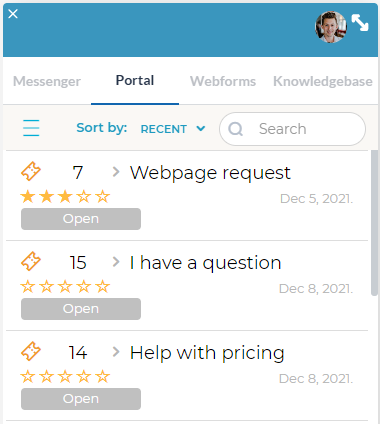Click Open button under Webpage request
Screen dimensions: 380x424
[81, 219]
